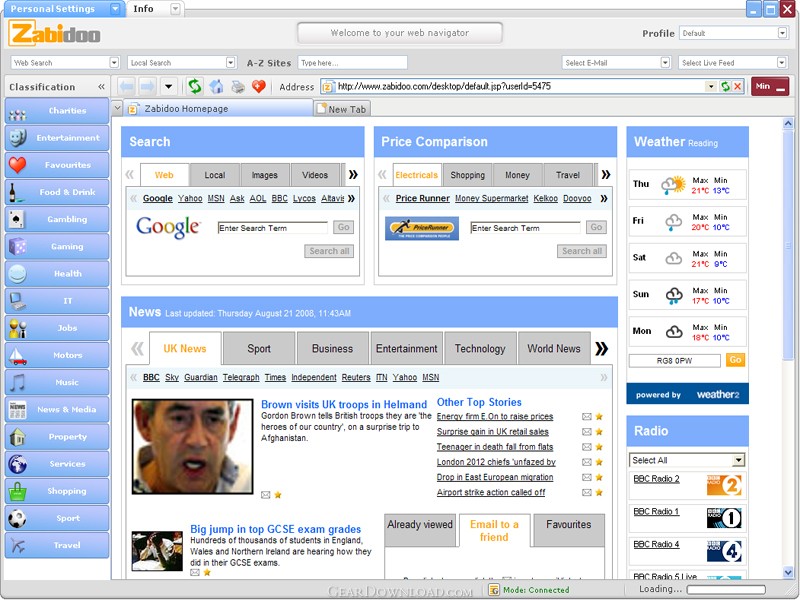
Task: Click the green refresh icon in toolbar
Action: (194, 86)
